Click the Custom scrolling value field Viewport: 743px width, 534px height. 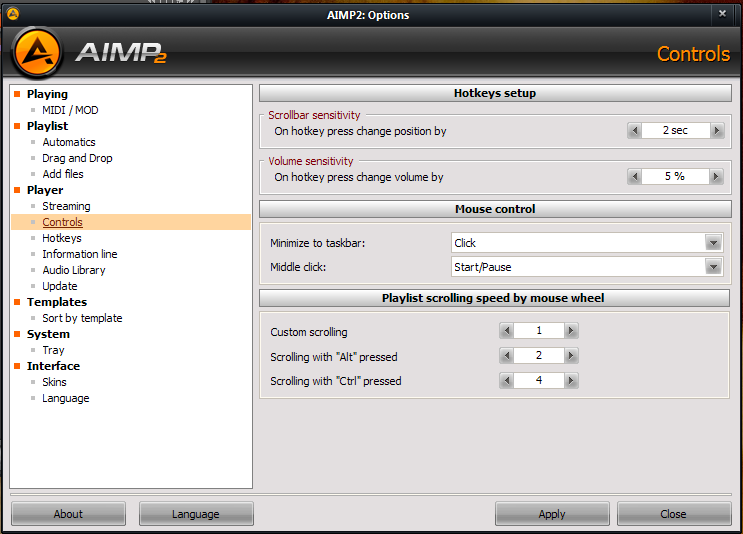[539, 331]
